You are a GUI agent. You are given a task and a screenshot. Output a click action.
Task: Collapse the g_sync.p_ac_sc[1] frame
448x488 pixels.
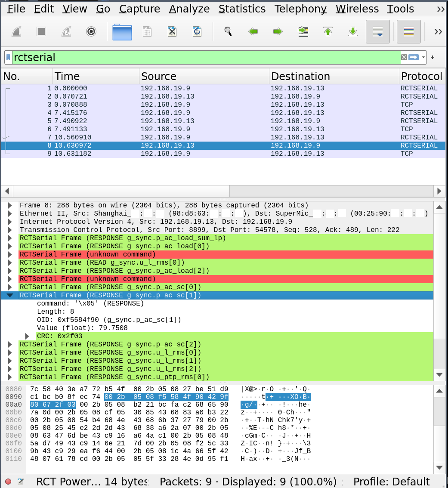pyautogui.click(x=9, y=295)
